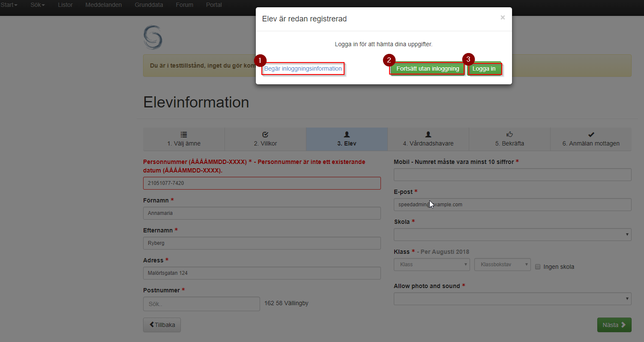Click the empty Mobil input field

512,175
